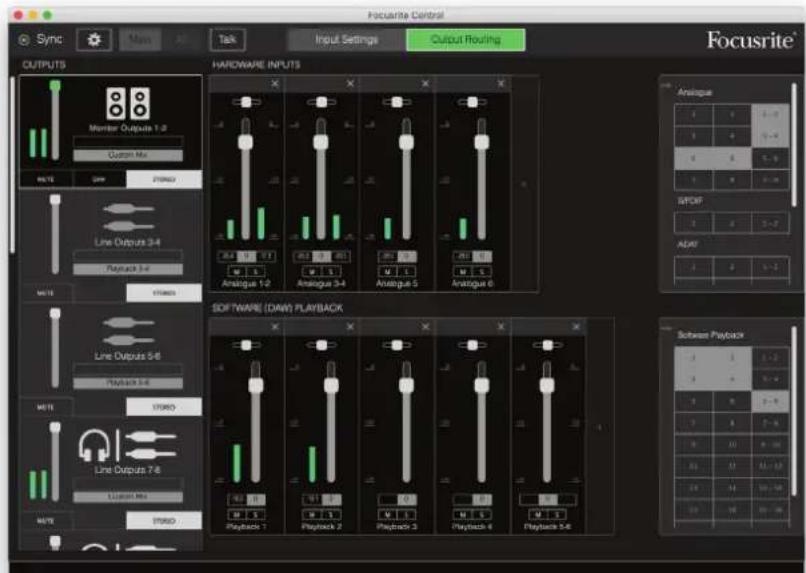Toggle STEREO on Line Outputs 5-6
The height and width of the screenshot is (573, 806).
[x=164, y=407]
